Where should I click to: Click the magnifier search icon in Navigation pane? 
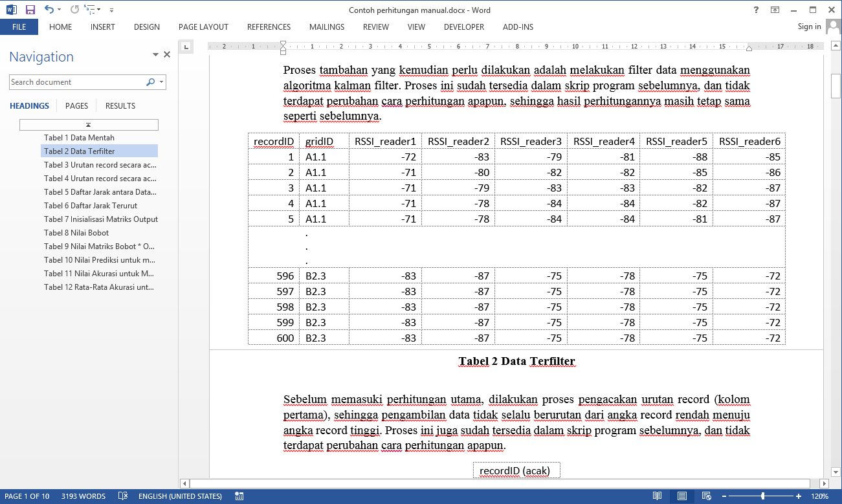[x=150, y=82]
